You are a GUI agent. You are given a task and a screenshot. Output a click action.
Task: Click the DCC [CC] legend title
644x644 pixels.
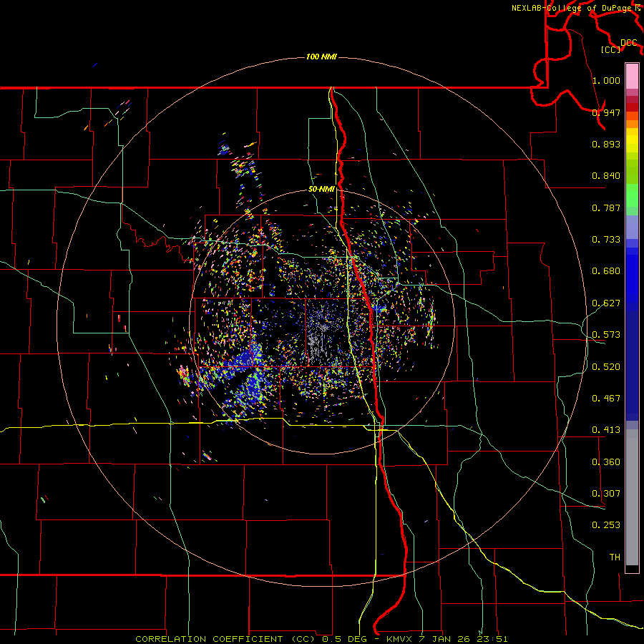click(619, 46)
